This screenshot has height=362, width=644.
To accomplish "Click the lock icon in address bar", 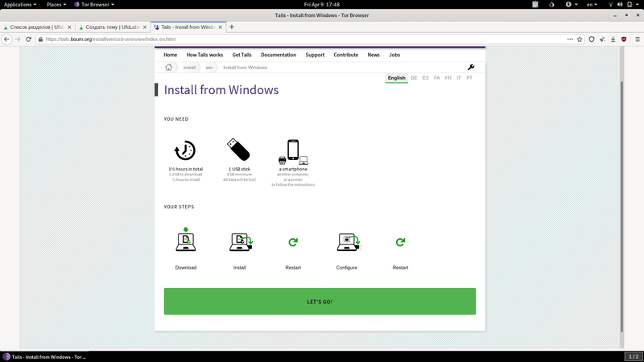I will click(x=40, y=39).
